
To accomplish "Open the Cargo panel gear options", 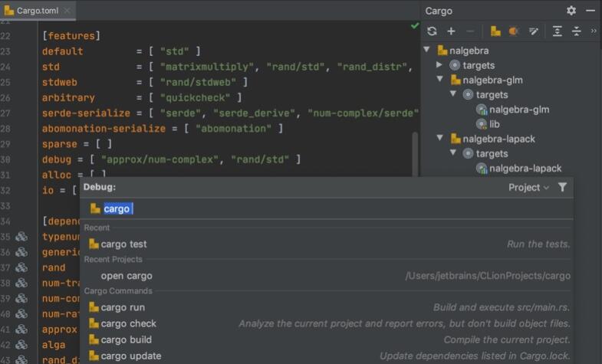I will tap(571, 11).
